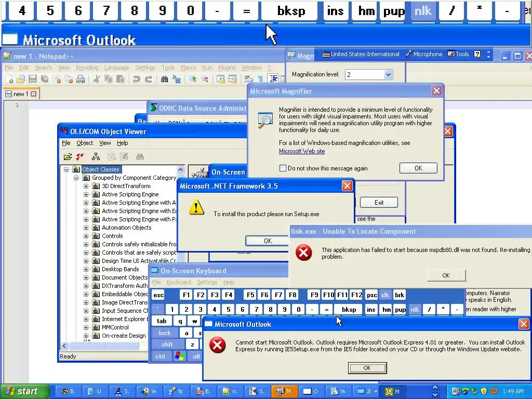Click the Microphone item on the language bar
Image resolution: width=532 pixels, height=399 pixels.
424,54
